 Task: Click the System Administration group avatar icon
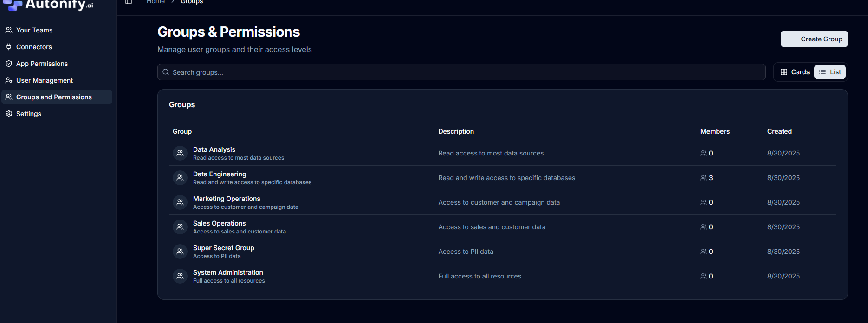[x=180, y=276]
